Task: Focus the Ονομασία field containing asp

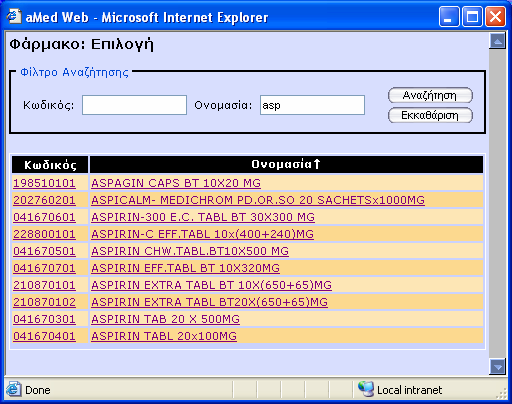Action: click(x=312, y=105)
